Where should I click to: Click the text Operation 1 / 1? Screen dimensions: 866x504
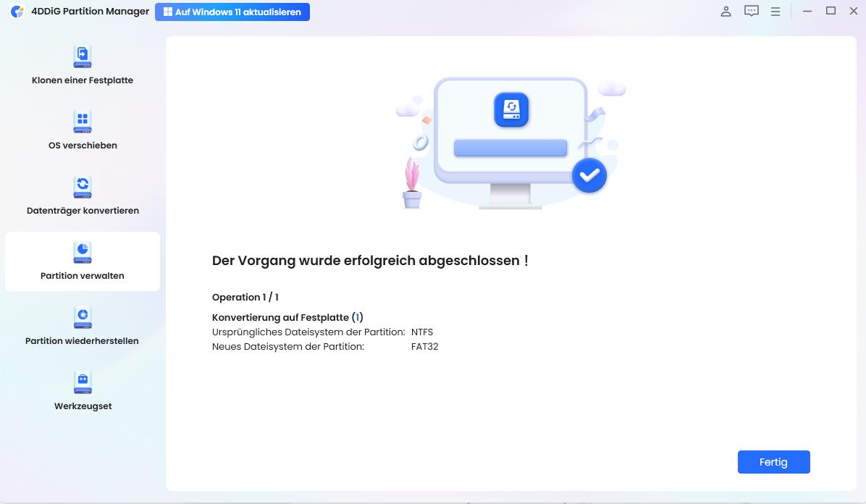[245, 298]
